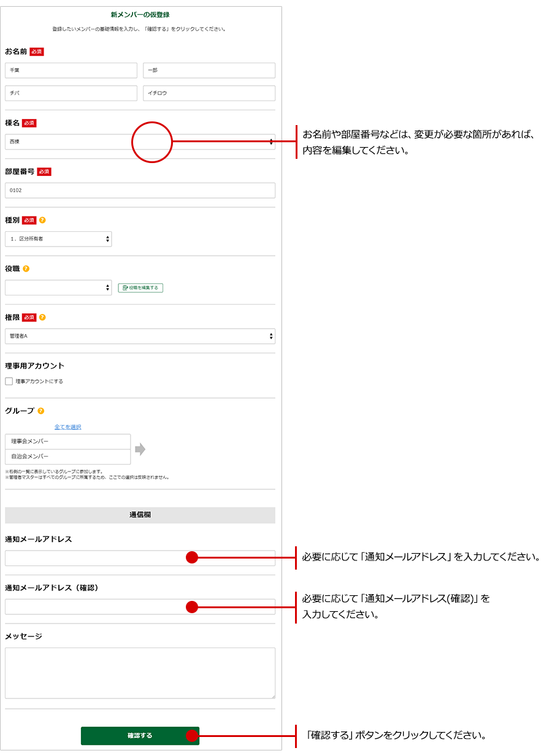Click the help icon next to 役職
Viewport: 552px width, 756px height.
point(26,269)
